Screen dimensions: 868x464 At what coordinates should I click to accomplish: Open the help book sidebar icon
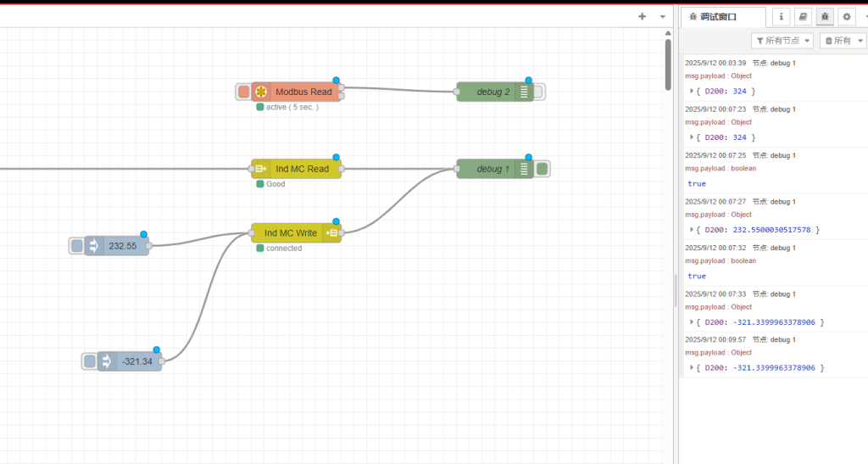[x=802, y=16]
